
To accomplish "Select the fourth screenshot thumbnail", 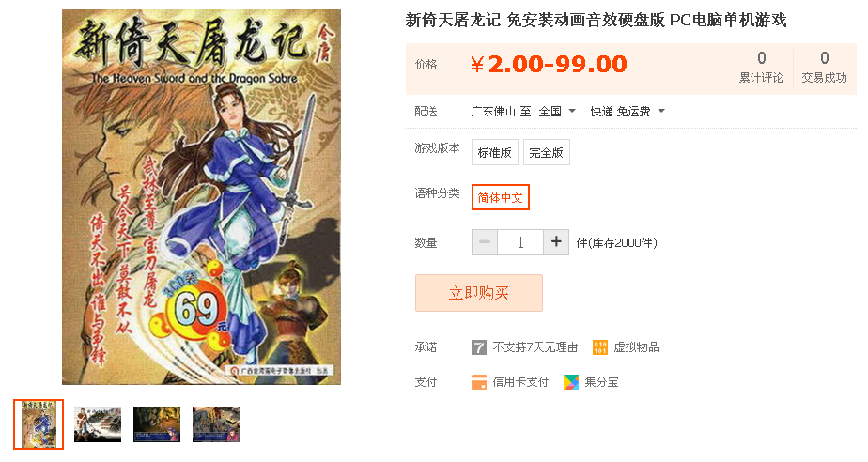I will click(x=216, y=424).
